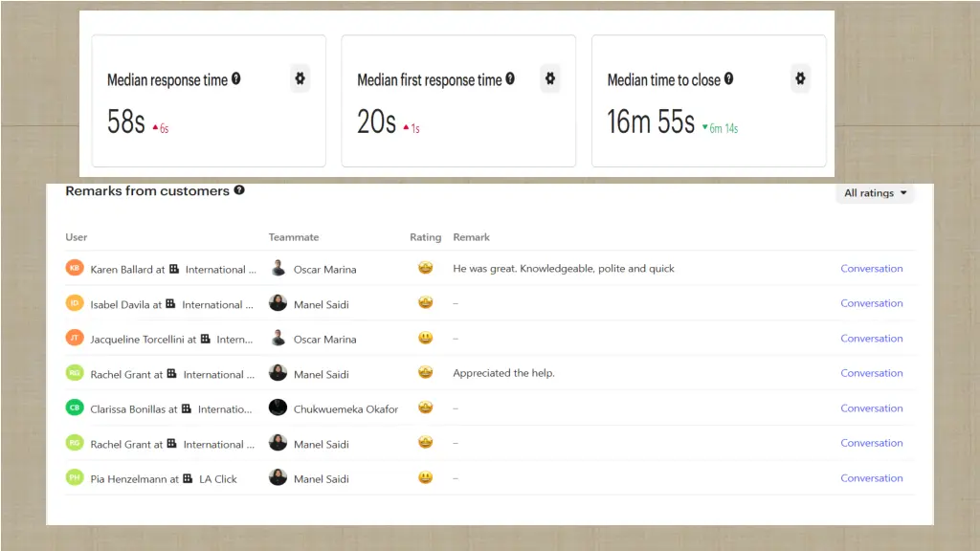
Task: Click help icon beside Median time to close
Action: coord(729,79)
